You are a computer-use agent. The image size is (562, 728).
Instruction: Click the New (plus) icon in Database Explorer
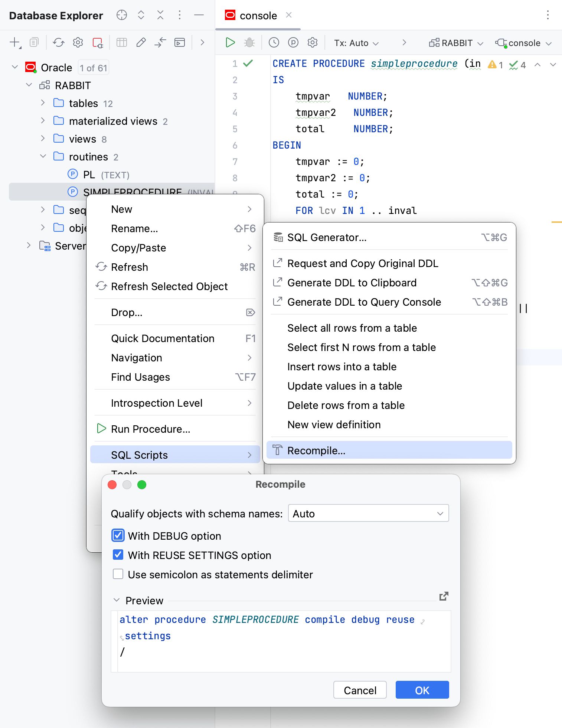(15, 43)
